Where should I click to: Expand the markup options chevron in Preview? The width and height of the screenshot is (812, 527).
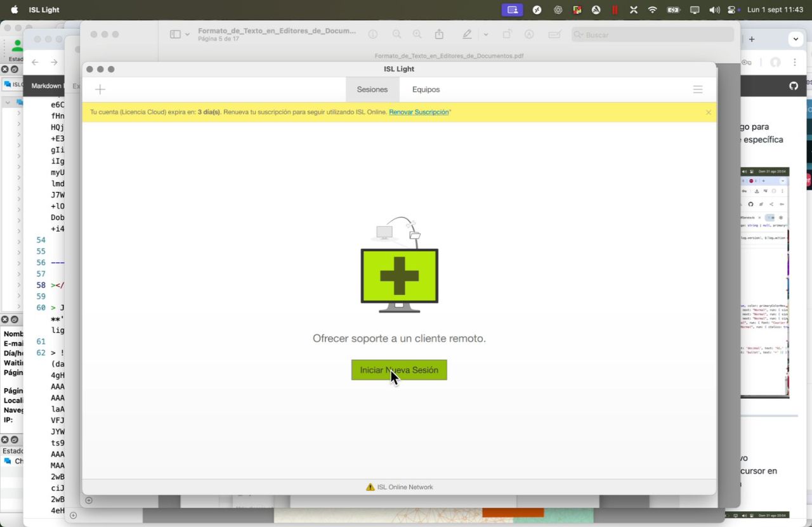[x=486, y=35]
